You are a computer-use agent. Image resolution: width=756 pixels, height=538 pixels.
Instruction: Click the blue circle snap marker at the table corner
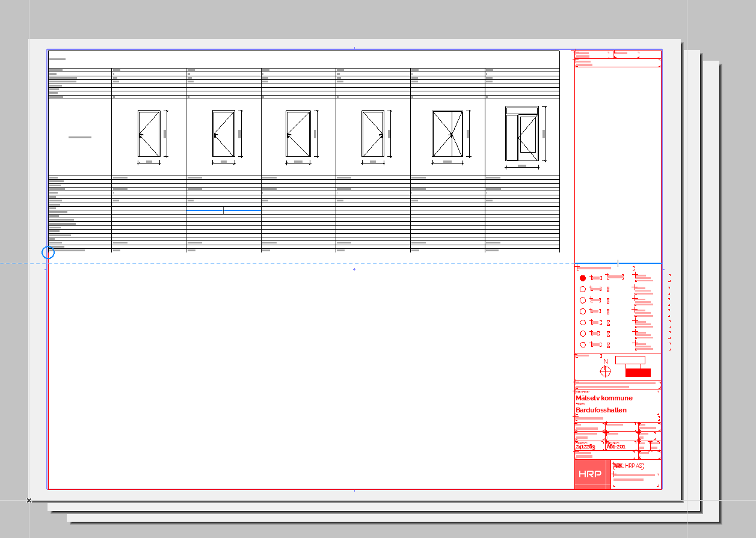click(x=48, y=253)
